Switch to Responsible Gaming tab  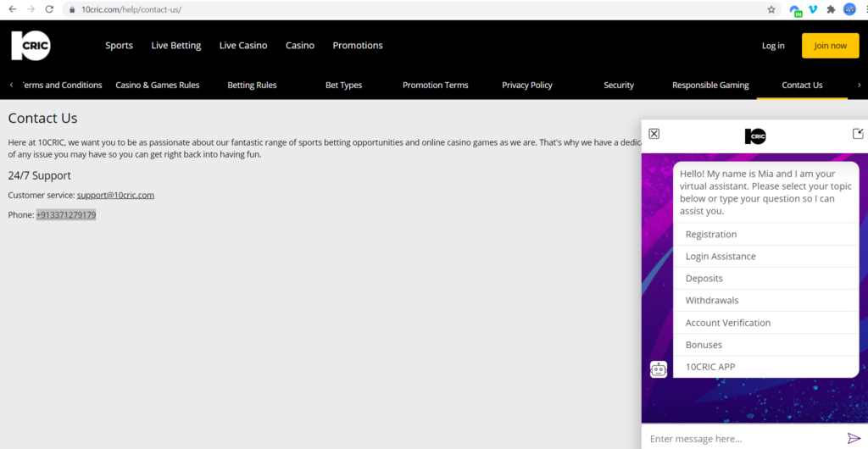[710, 86]
